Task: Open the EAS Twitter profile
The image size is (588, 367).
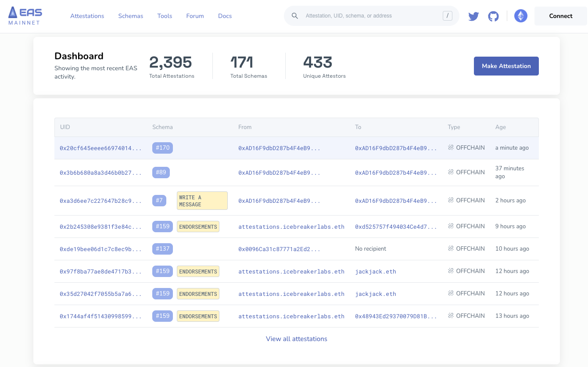Action: 473,16
